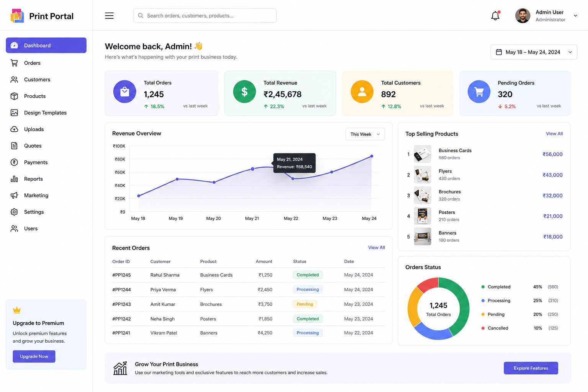Click the Upgrade Now button

coord(34,356)
